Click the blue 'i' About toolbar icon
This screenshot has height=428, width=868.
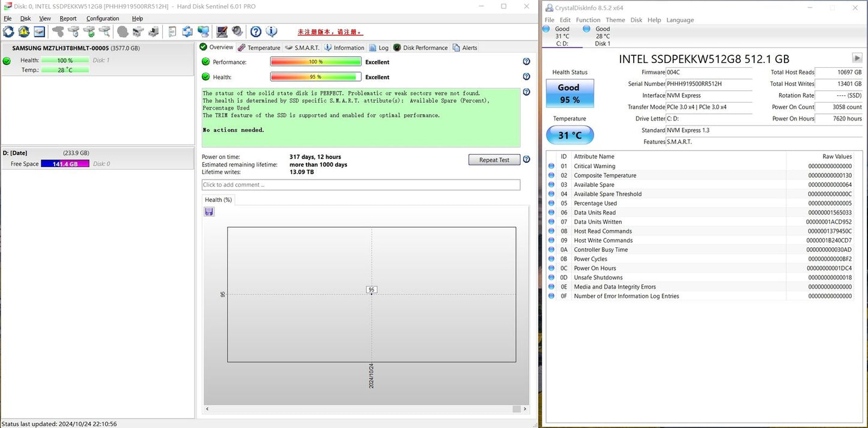point(272,32)
